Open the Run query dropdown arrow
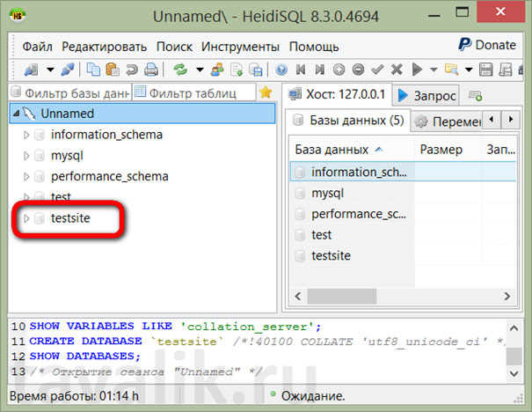The width and height of the screenshot is (532, 412). [434, 70]
